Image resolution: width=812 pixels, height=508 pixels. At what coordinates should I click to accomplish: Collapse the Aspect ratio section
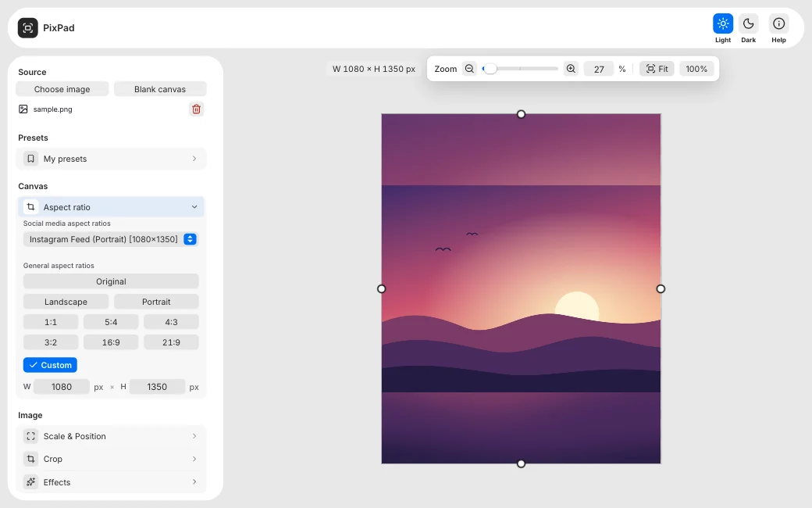point(112,207)
